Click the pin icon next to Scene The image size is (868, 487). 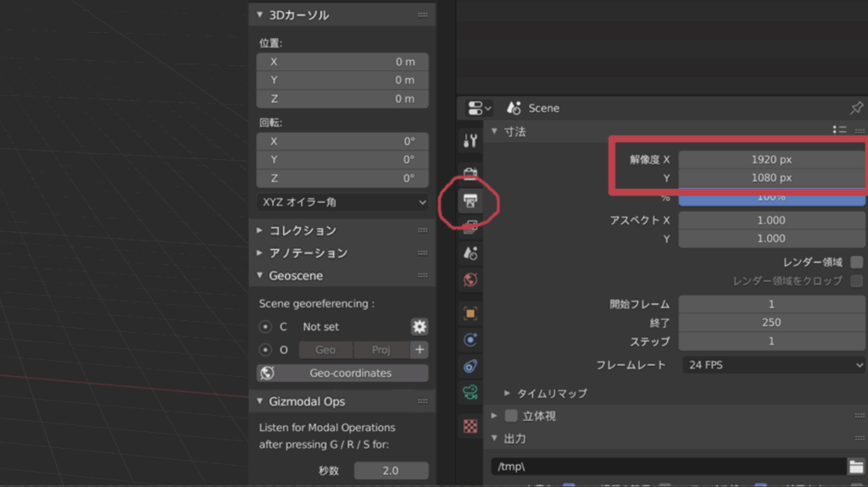856,108
